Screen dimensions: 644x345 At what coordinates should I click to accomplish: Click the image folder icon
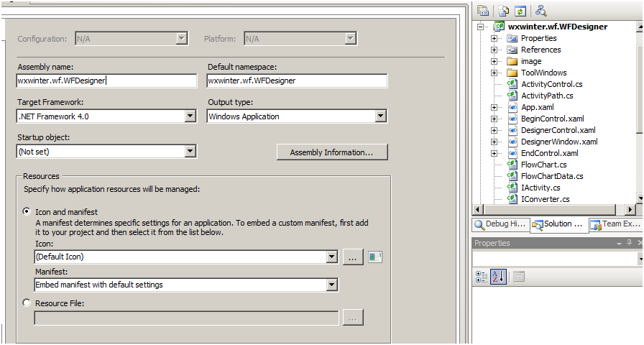pos(512,61)
